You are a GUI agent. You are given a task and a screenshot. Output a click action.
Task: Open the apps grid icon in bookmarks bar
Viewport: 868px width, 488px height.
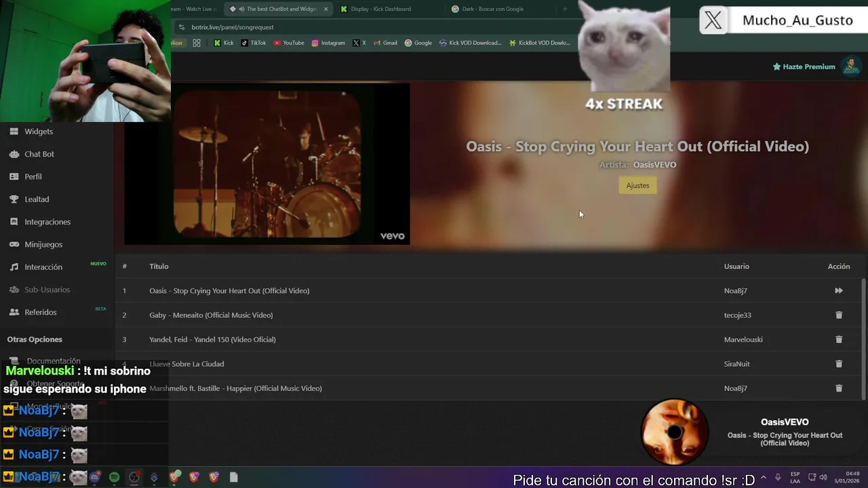point(197,43)
